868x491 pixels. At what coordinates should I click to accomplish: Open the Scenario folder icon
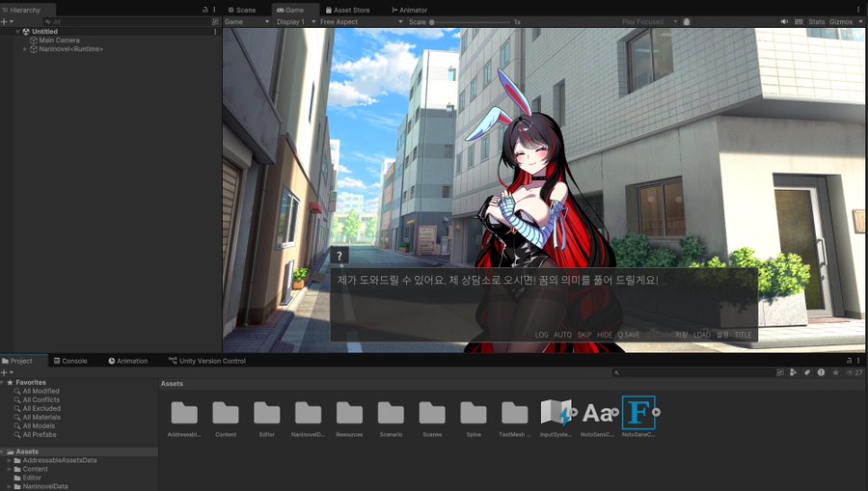pos(391,414)
